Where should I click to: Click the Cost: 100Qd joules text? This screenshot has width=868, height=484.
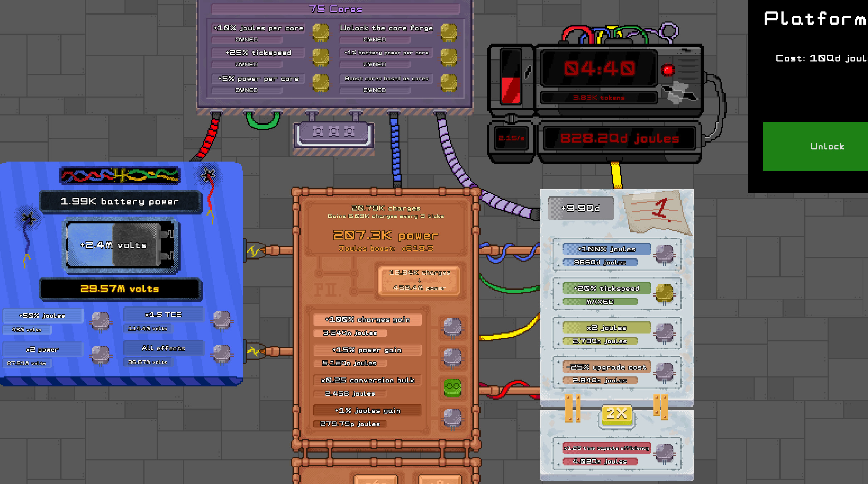tap(822, 58)
